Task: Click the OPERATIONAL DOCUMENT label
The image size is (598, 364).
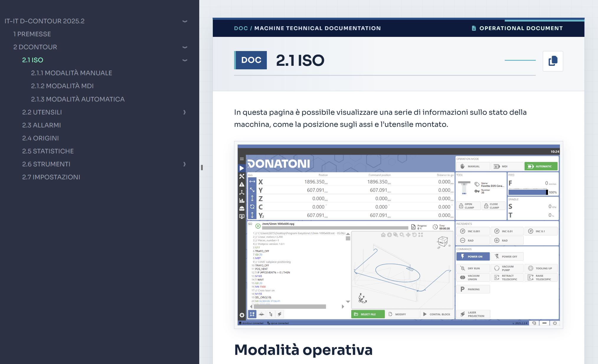Action: coord(521,28)
